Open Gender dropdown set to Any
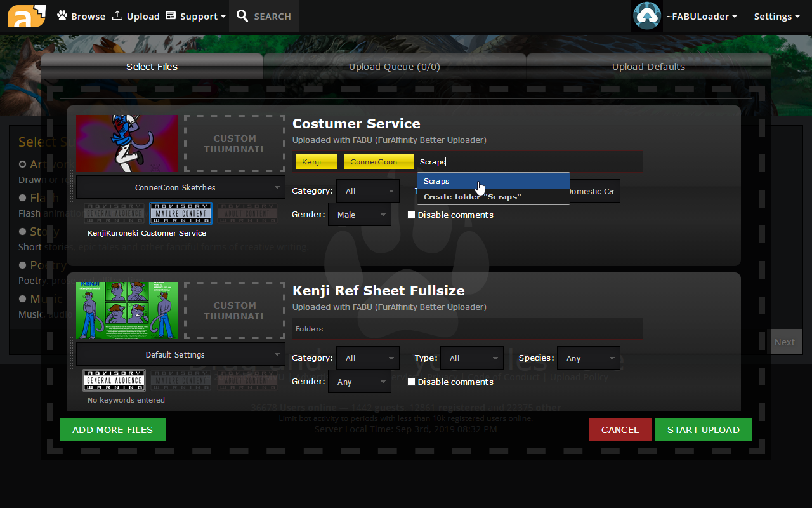812x508 pixels. 360,382
